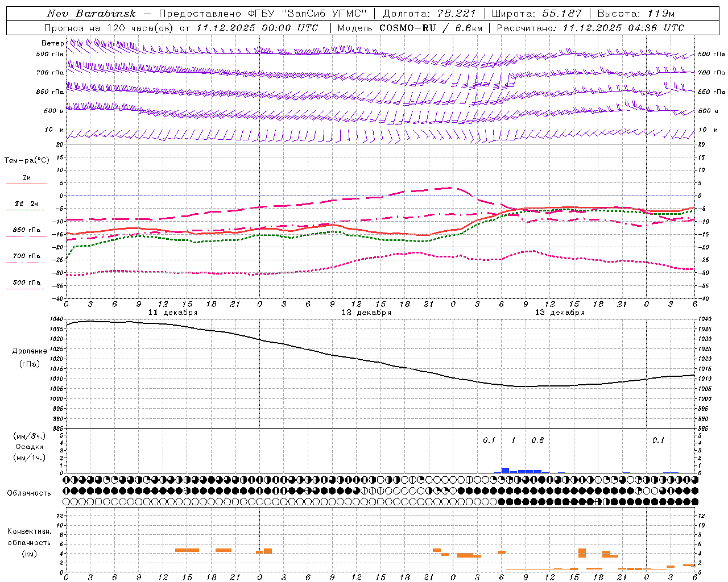The width and height of the screenshot is (728, 582).
Task: Click the (мм/3ч.) precipitation unit label
Action: click(x=30, y=436)
